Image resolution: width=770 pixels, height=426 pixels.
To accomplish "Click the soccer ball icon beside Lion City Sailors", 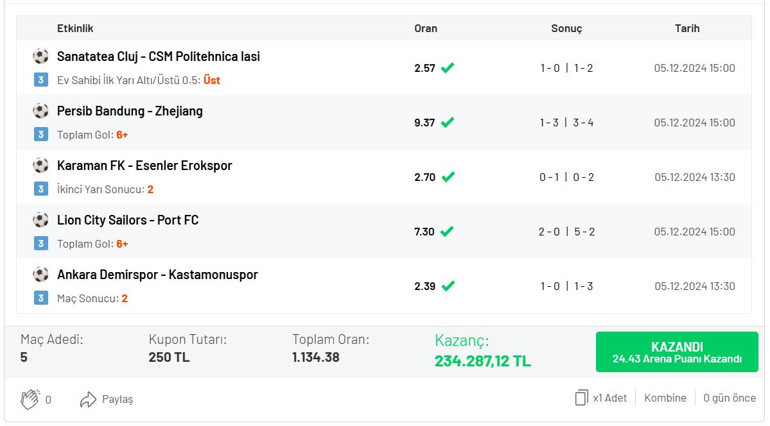I will click(41, 220).
